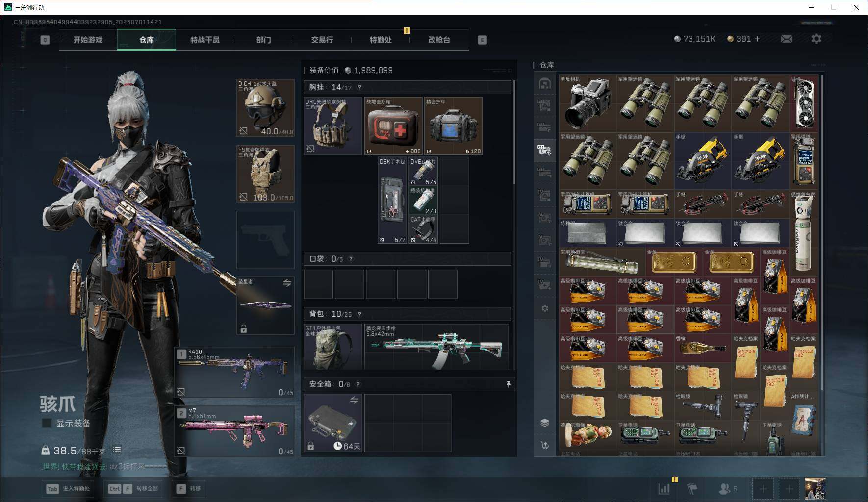Click the pin icon on safe box header
Viewport: 868px width, 502px height.
pyautogui.click(x=508, y=384)
